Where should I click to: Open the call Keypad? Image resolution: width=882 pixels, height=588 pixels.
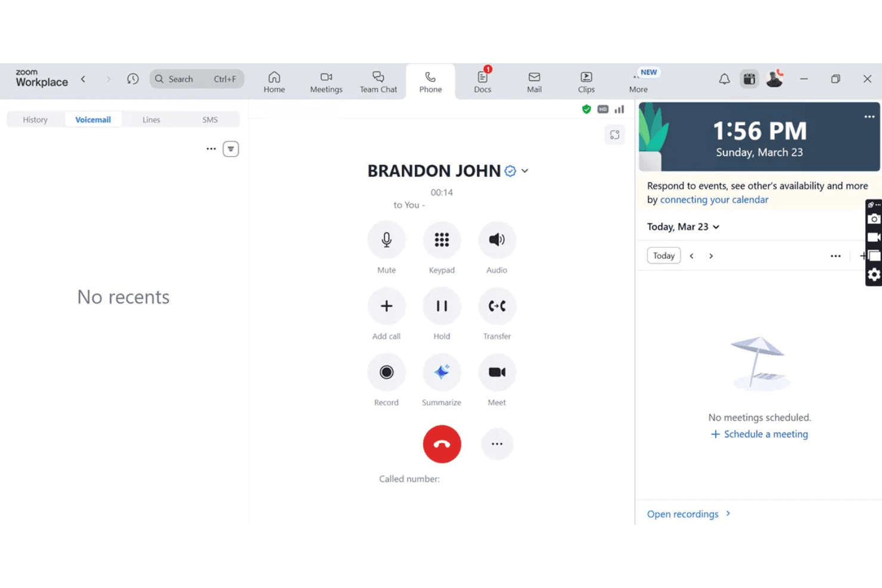(442, 240)
